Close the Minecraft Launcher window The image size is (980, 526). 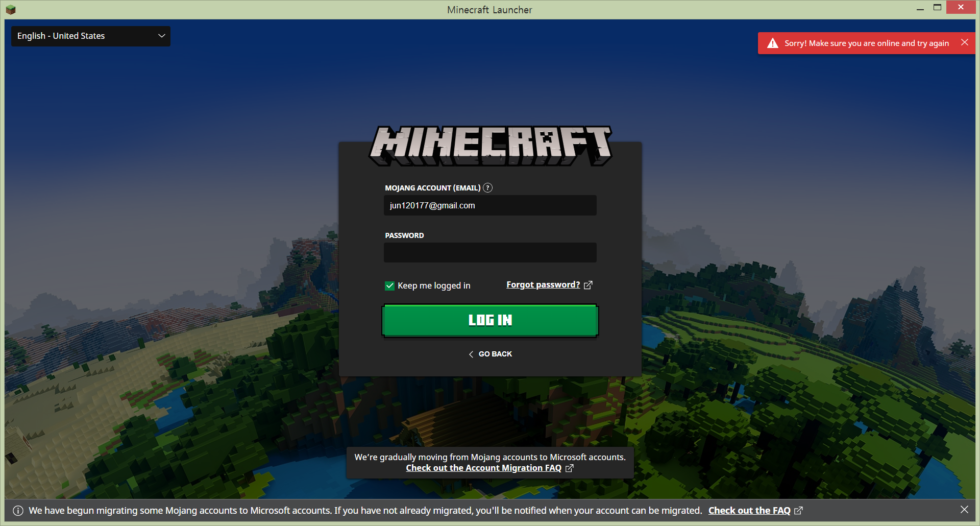[x=961, y=7]
